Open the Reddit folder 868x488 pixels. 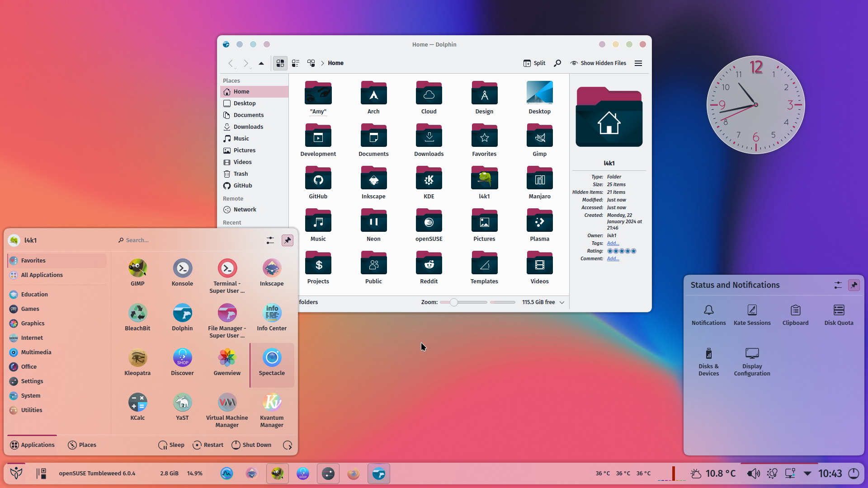click(x=429, y=267)
